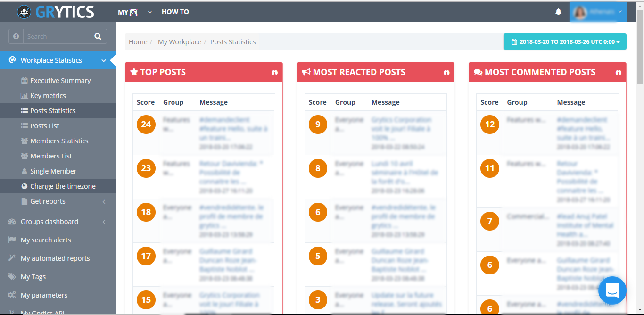Click the Posts Statistics breadcrumb
The height and width of the screenshot is (315, 644).
tap(233, 42)
